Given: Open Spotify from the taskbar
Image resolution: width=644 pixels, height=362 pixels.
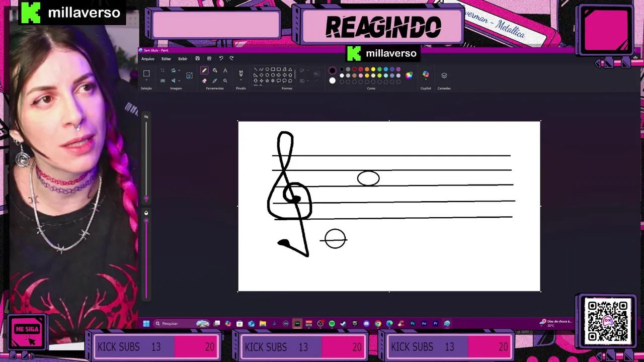Looking at the screenshot, I should tap(332, 323).
